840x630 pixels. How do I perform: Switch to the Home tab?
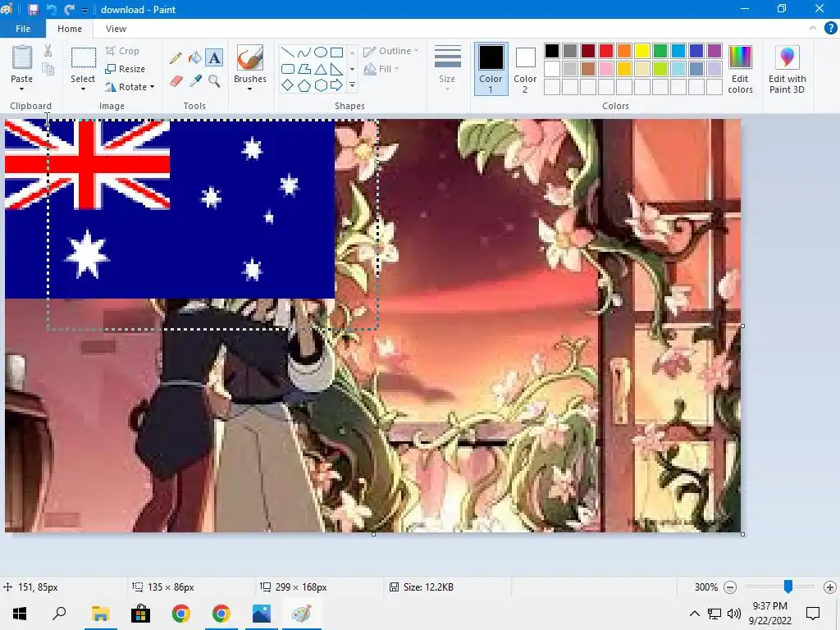pos(70,29)
